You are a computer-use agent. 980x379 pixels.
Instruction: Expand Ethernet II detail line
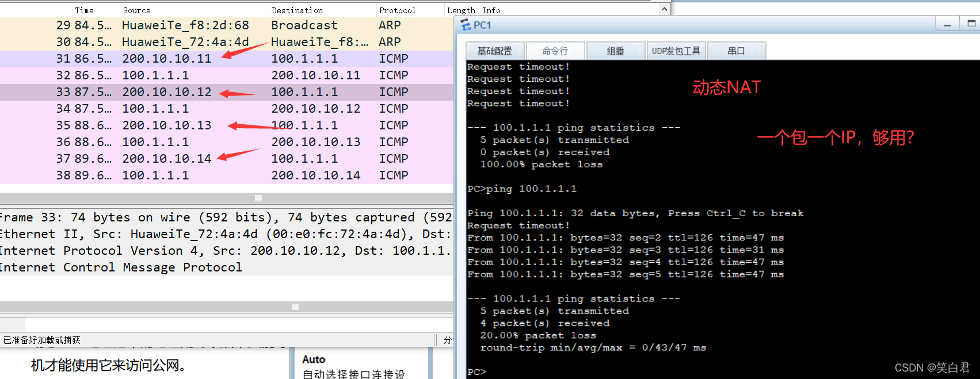click(227, 234)
